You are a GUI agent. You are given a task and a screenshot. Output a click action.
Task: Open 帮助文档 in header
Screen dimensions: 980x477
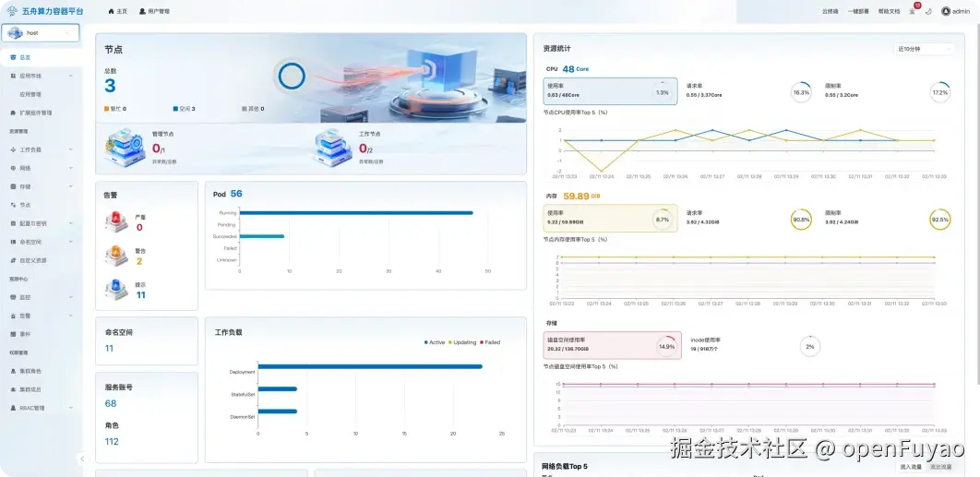click(x=889, y=11)
